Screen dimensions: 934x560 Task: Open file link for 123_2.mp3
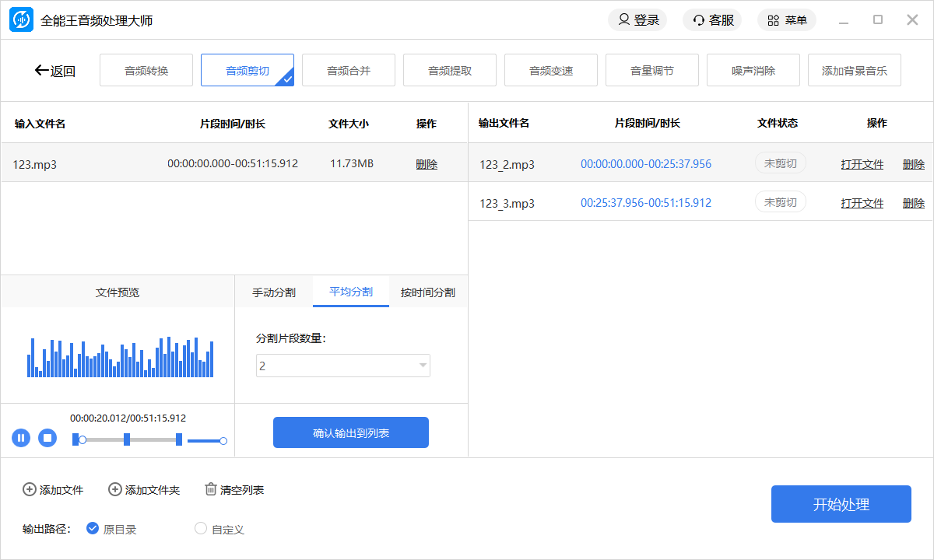point(862,164)
